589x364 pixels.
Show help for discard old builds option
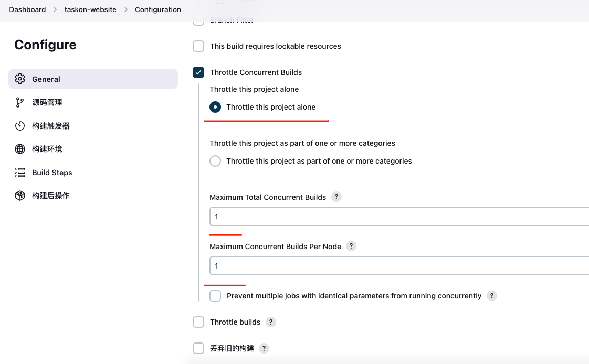click(264, 348)
